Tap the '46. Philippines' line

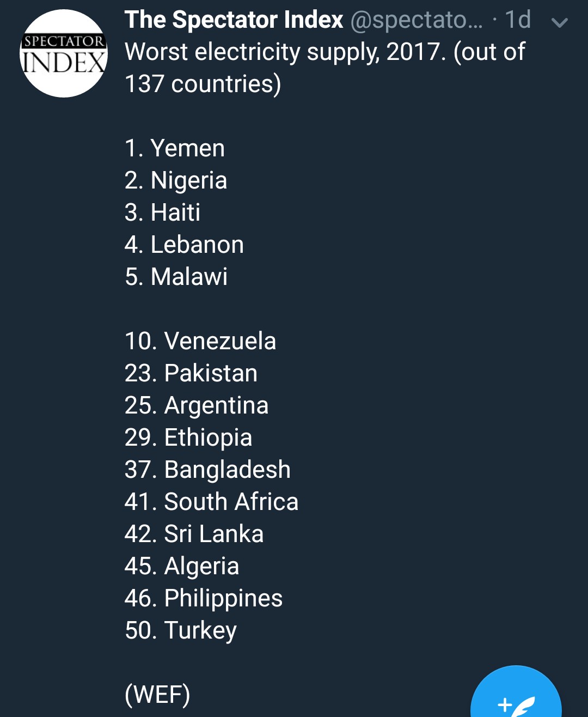coord(204,598)
